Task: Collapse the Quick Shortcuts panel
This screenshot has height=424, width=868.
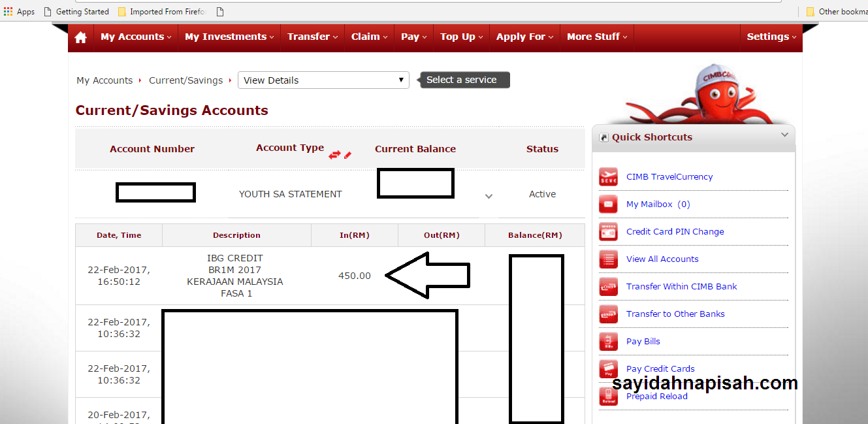Action: pyautogui.click(x=784, y=135)
